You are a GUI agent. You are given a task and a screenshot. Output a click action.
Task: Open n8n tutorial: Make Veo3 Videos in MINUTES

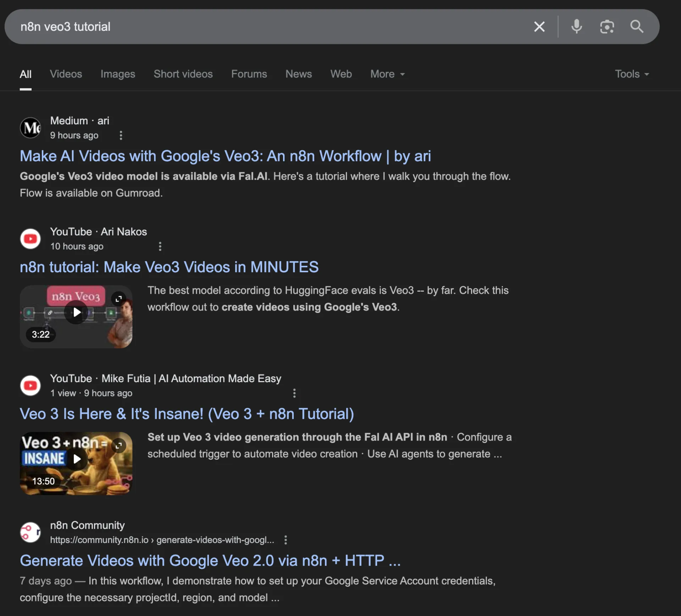point(169,267)
